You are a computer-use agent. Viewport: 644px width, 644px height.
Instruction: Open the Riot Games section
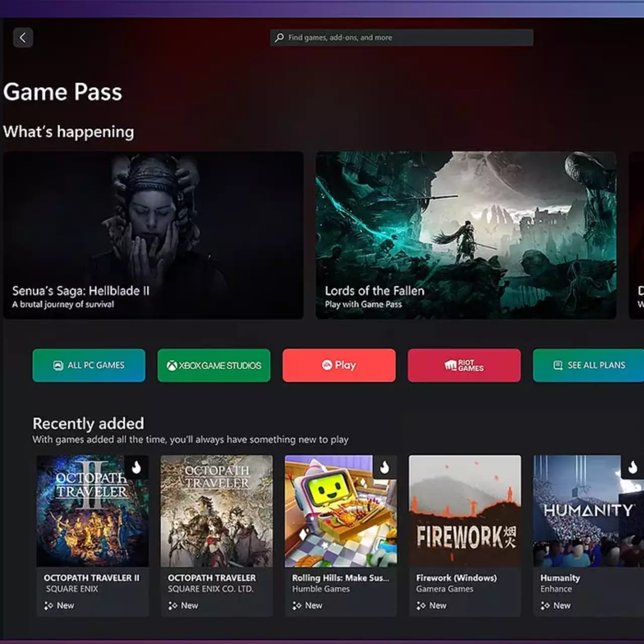(x=464, y=365)
